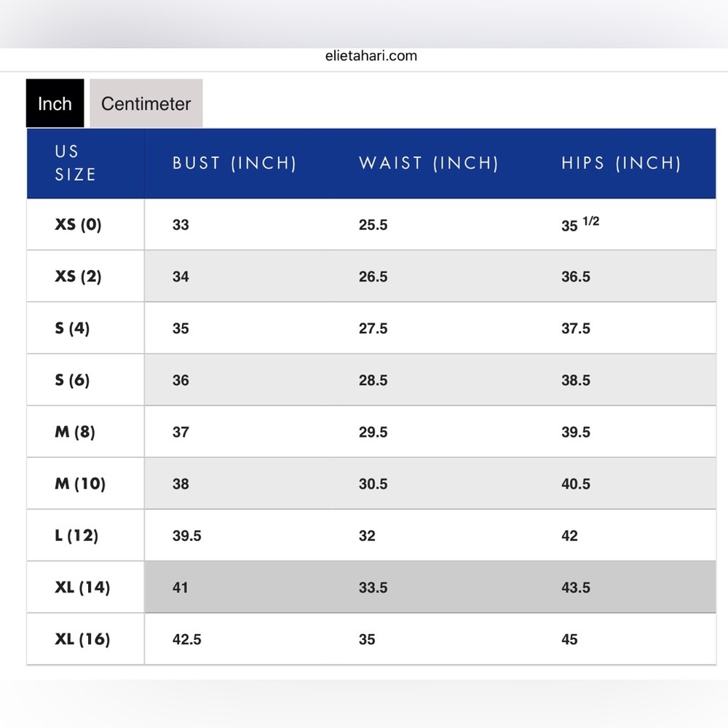The image size is (728, 728).
Task: Select the S (4) size row label
Action: [x=72, y=328]
